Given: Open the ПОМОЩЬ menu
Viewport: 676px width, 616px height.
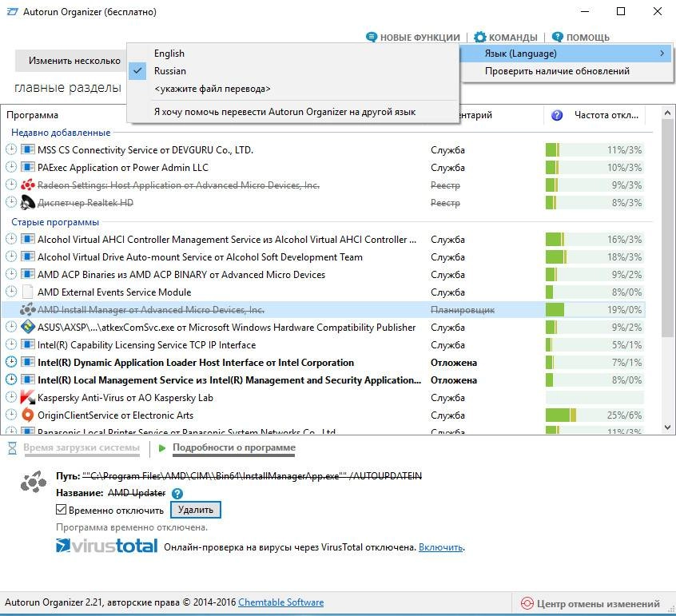Looking at the screenshot, I should point(581,37).
